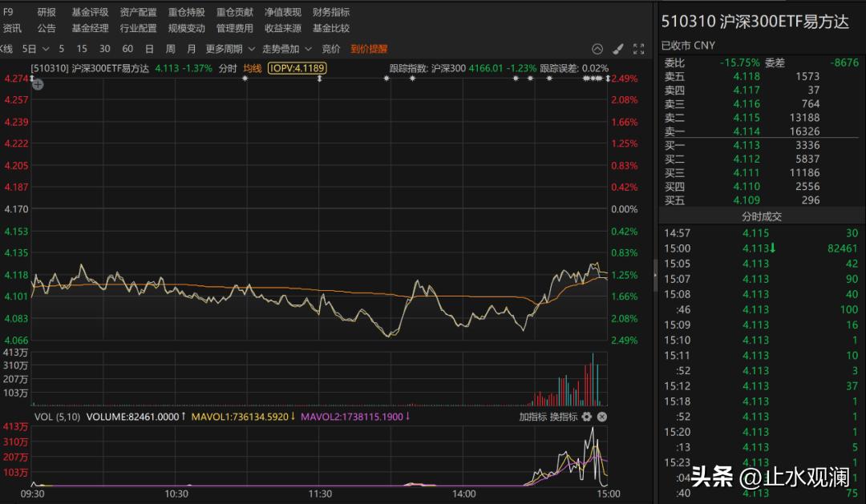Open the 收益来源 income source tab
Viewport: 866px width, 504px height.
click(x=283, y=28)
